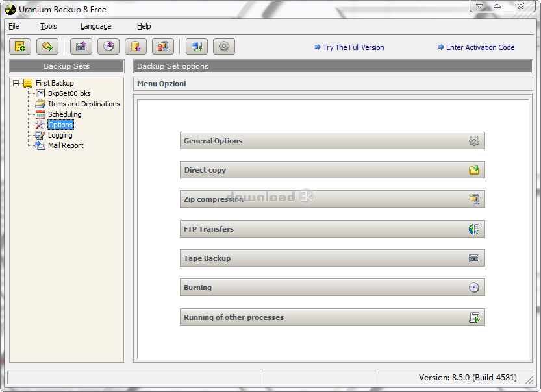Open FTP Transfers options
The width and height of the screenshot is (541, 392).
333,229
